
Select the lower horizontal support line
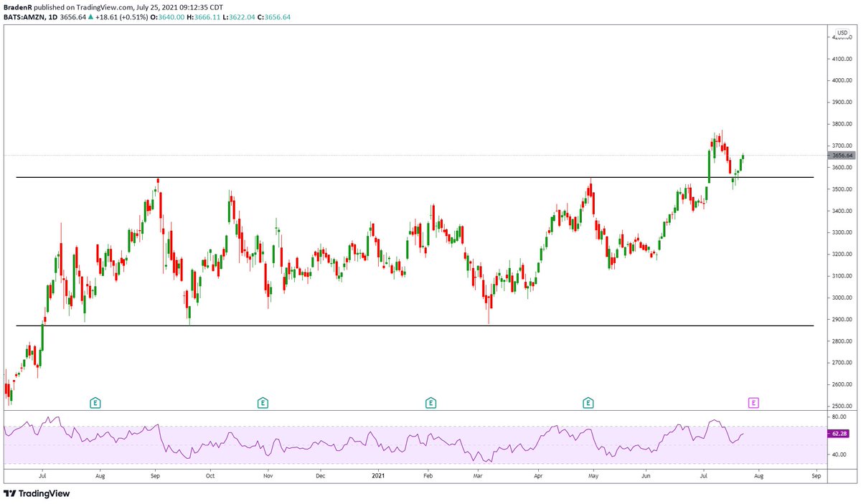415,325
